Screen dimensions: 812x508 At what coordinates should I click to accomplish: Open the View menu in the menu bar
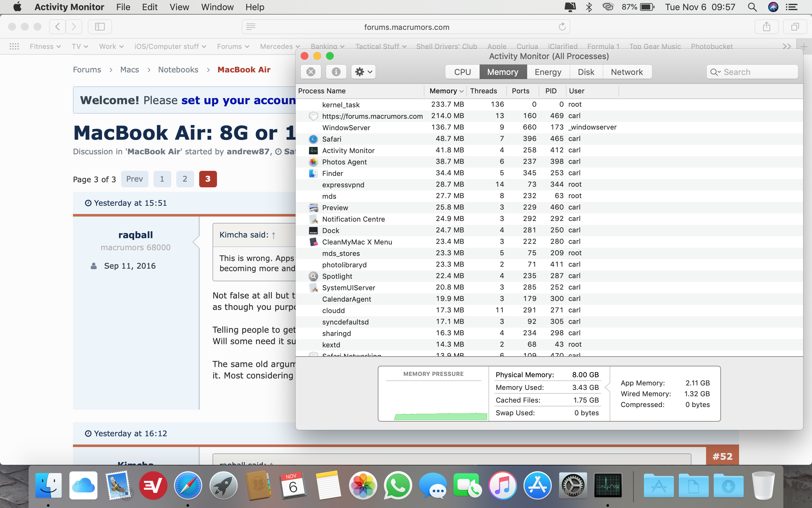(x=179, y=7)
